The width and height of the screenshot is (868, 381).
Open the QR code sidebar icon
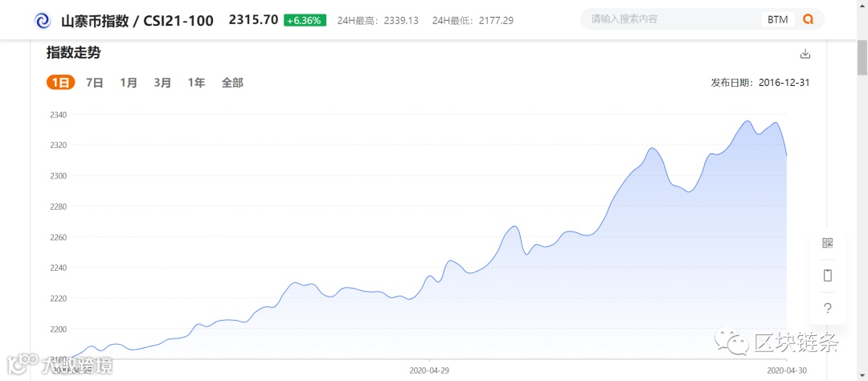pyautogui.click(x=828, y=243)
